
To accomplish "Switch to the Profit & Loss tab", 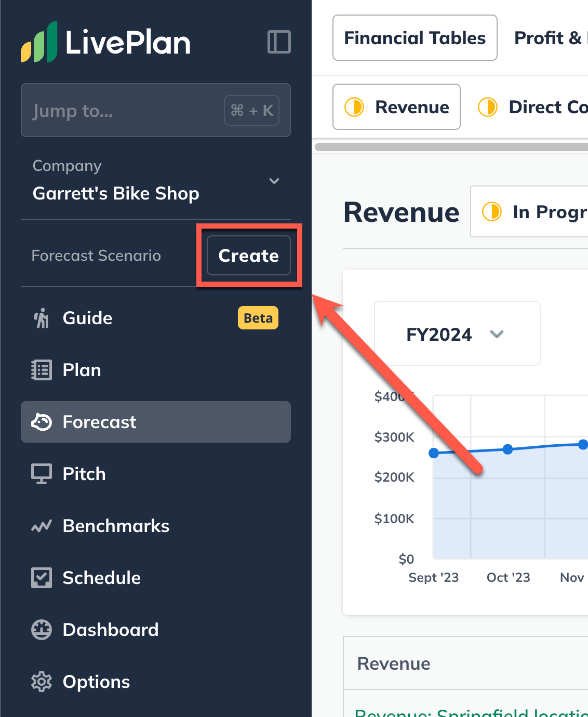I will pos(551,38).
